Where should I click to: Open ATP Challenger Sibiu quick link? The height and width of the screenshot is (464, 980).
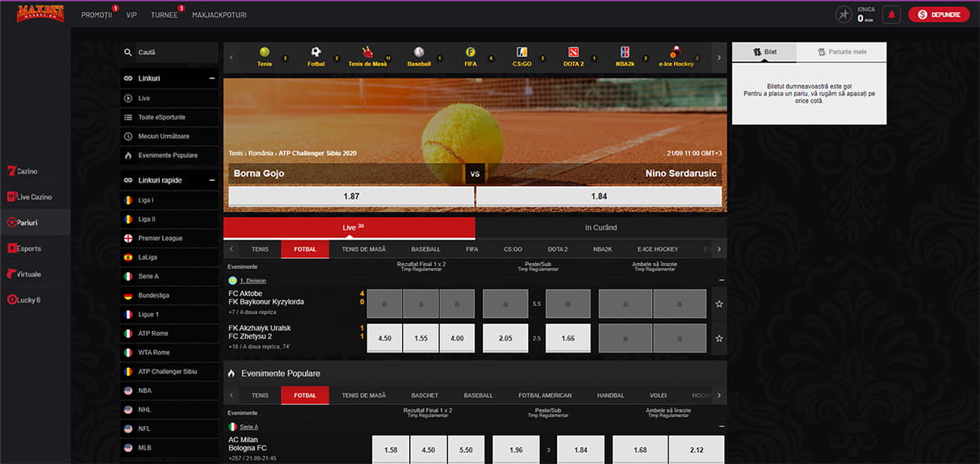(x=170, y=371)
